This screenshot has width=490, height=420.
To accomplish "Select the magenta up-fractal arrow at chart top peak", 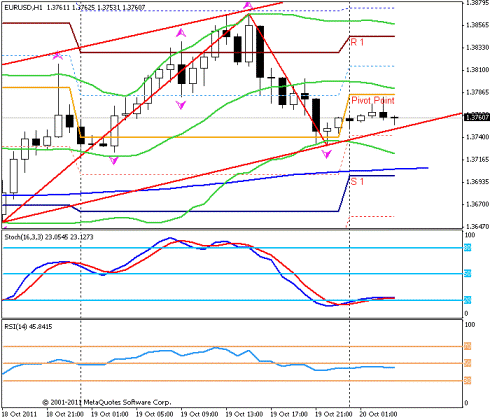I will click(x=248, y=5).
